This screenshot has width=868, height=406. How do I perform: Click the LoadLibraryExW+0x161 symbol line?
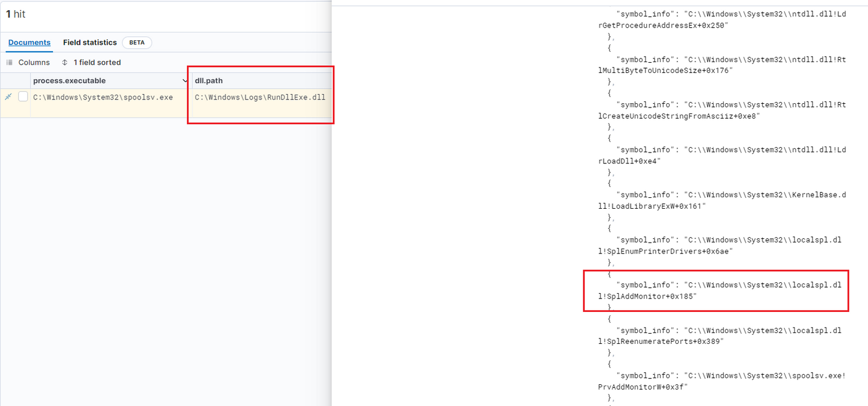click(x=722, y=201)
